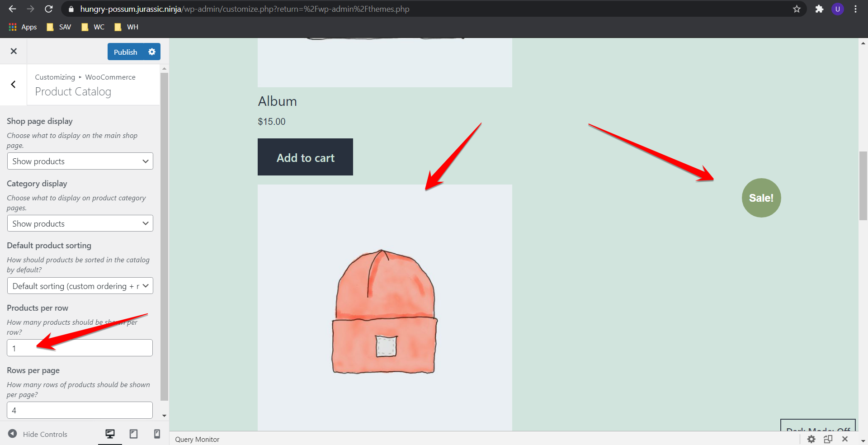Reposition the Query Monitor panel
Screen dimensions: 868x445
click(828, 439)
